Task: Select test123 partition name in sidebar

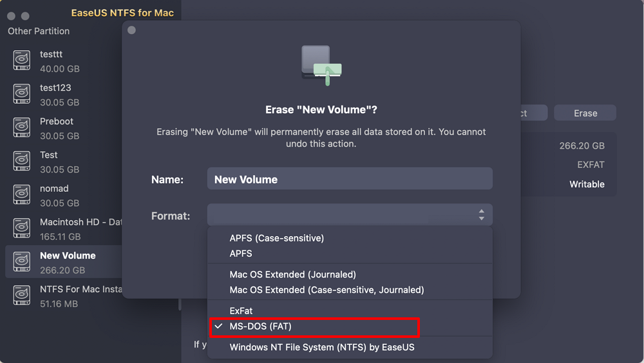Action: [55, 88]
